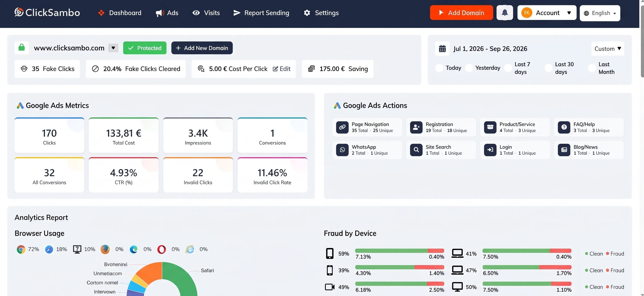
Task: Edit the Cost Per Click value
Action: pyautogui.click(x=281, y=69)
